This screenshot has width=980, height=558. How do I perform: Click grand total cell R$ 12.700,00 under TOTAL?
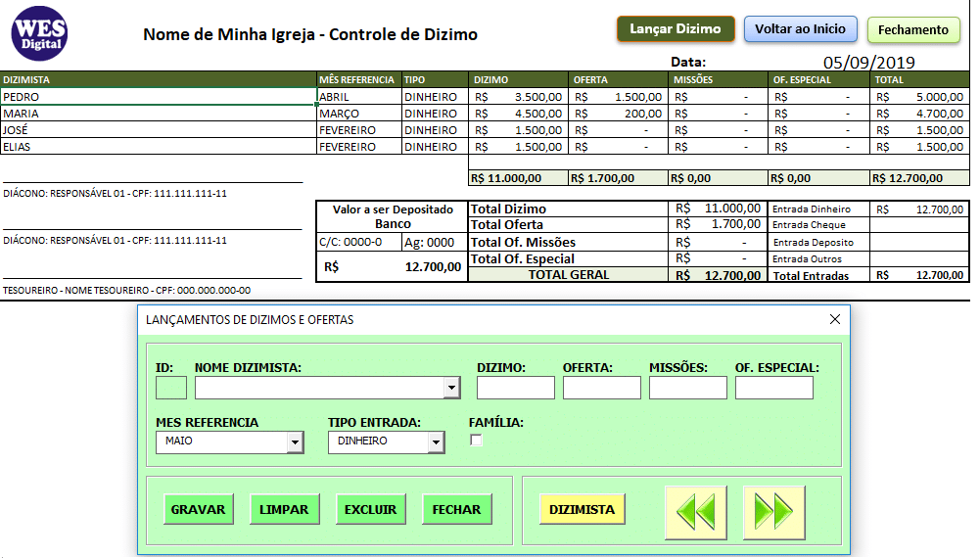[x=920, y=178]
